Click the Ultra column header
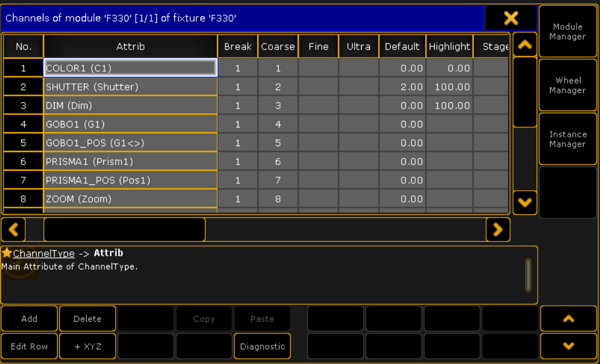Screen dimensions: 600x364 click(x=359, y=46)
